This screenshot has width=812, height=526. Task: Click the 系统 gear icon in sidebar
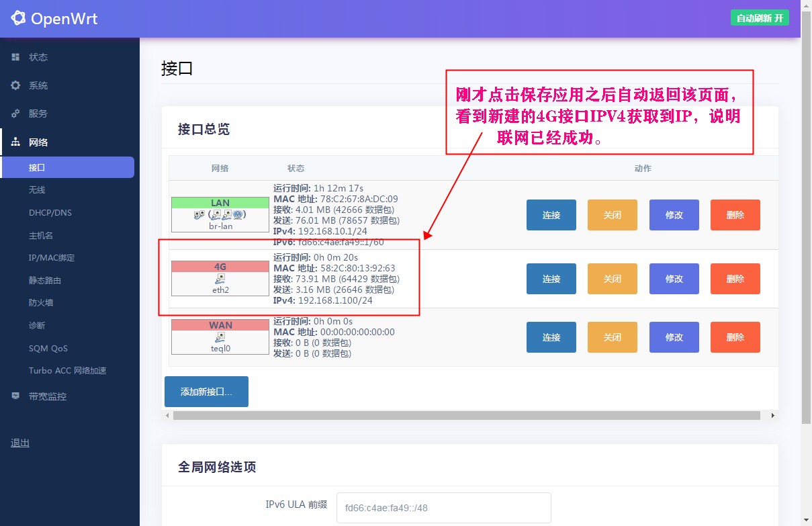15,85
